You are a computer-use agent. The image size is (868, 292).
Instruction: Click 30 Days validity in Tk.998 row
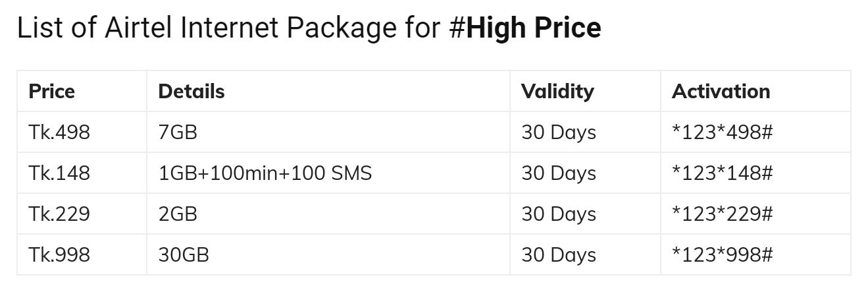(559, 255)
